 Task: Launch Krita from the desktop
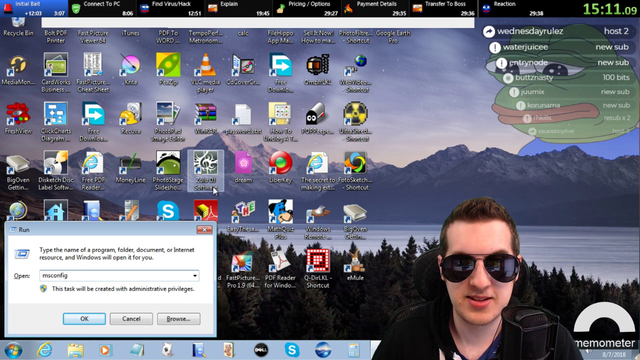click(131, 69)
